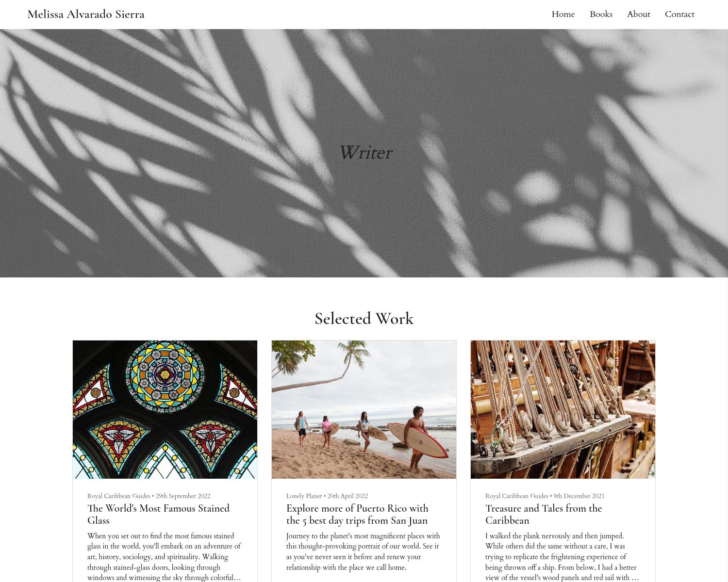Click the Writer text on hero banner
The width and height of the screenshot is (728, 582).
coord(364,153)
